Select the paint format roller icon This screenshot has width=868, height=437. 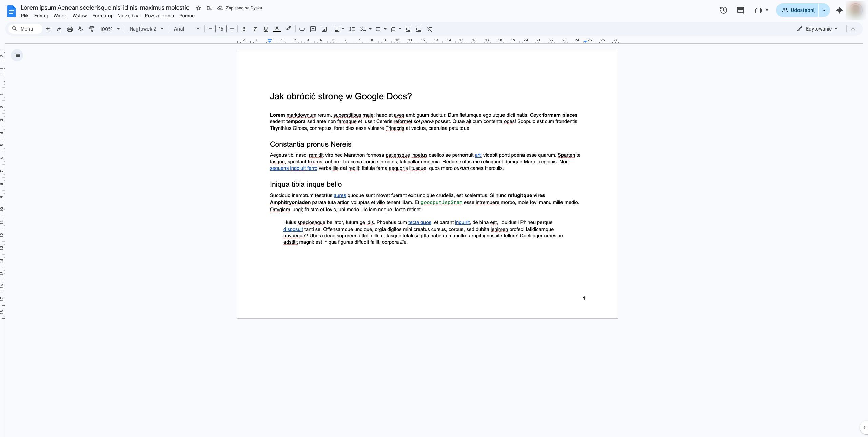click(x=91, y=29)
